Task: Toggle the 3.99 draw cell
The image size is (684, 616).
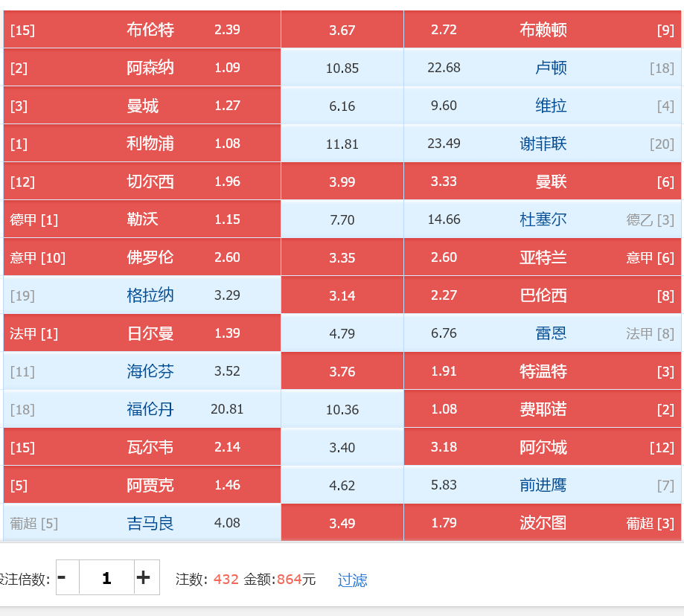Action: (342, 181)
